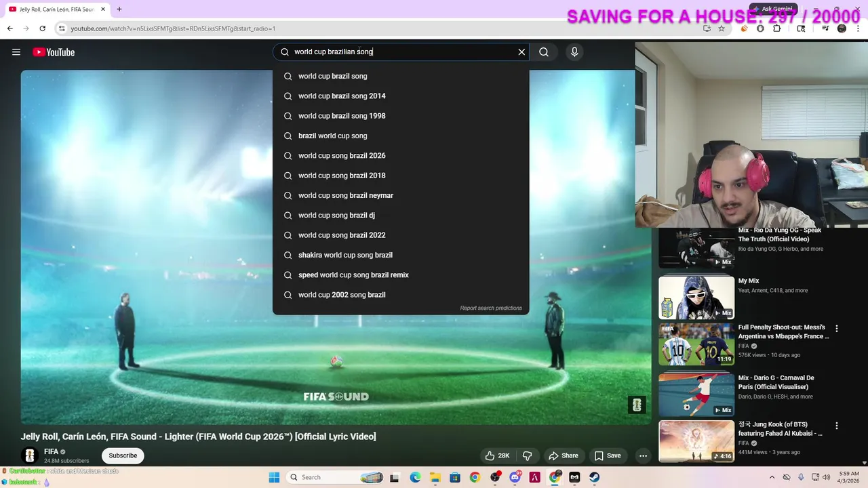
Task: Choose suggestion 'world cup song brazil dj'
Action: 401,216
